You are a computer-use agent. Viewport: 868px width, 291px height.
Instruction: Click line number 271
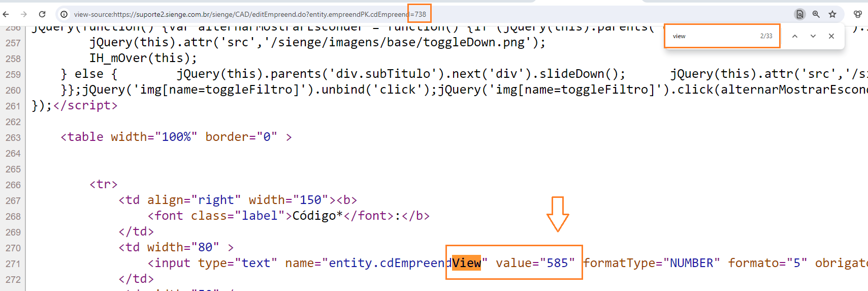(x=13, y=264)
